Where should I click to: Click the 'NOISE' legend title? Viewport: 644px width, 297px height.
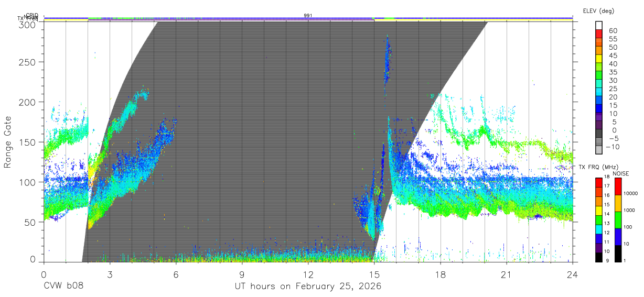pos(621,173)
